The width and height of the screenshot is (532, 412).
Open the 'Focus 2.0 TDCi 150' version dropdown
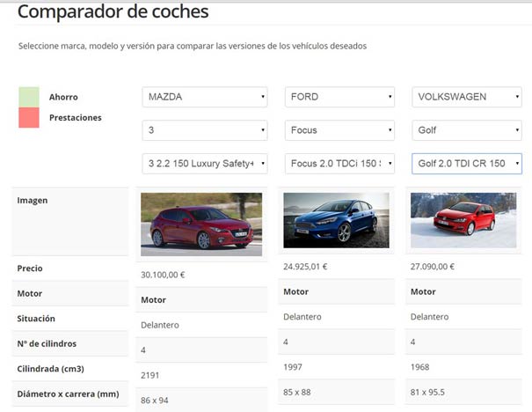pos(339,164)
